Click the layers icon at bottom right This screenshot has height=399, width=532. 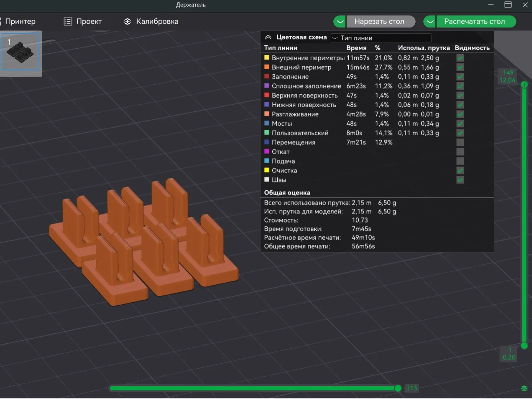click(524, 388)
